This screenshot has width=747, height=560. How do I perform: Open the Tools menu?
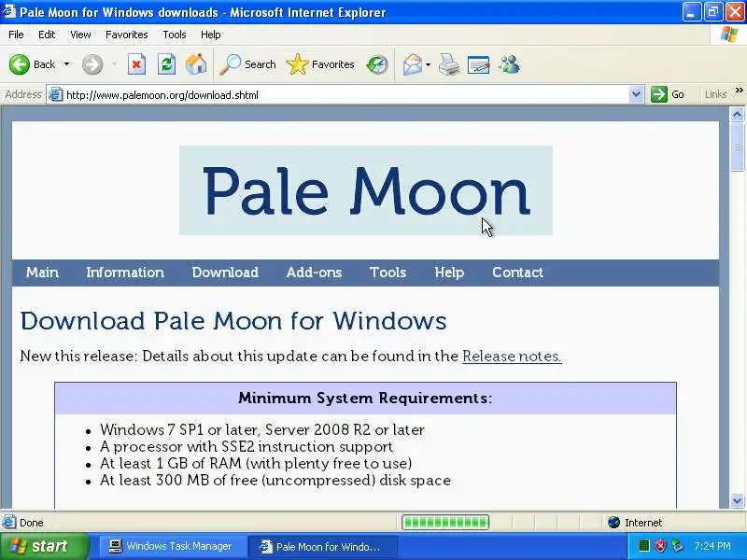pos(175,35)
